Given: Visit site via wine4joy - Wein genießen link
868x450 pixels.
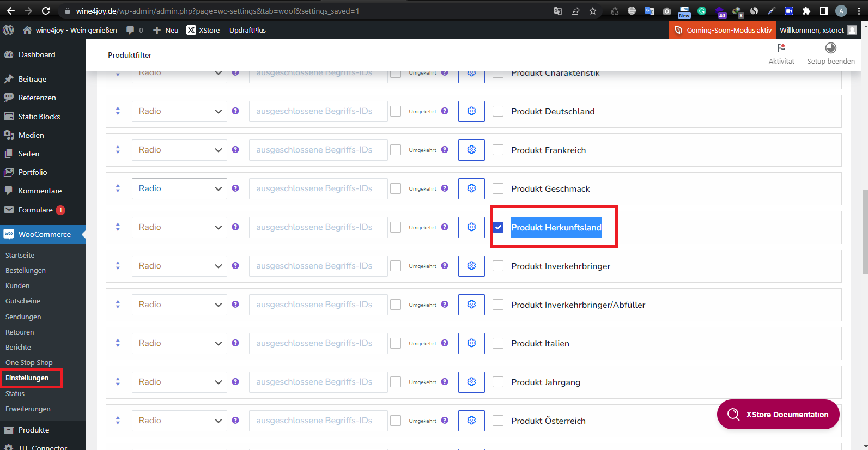Looking at the screenshot, I should [70, 30].
